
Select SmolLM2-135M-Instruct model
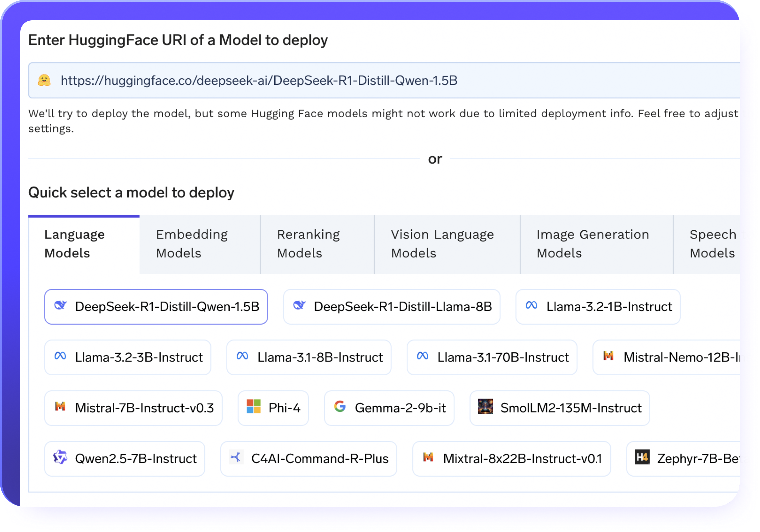click(560, 408)
